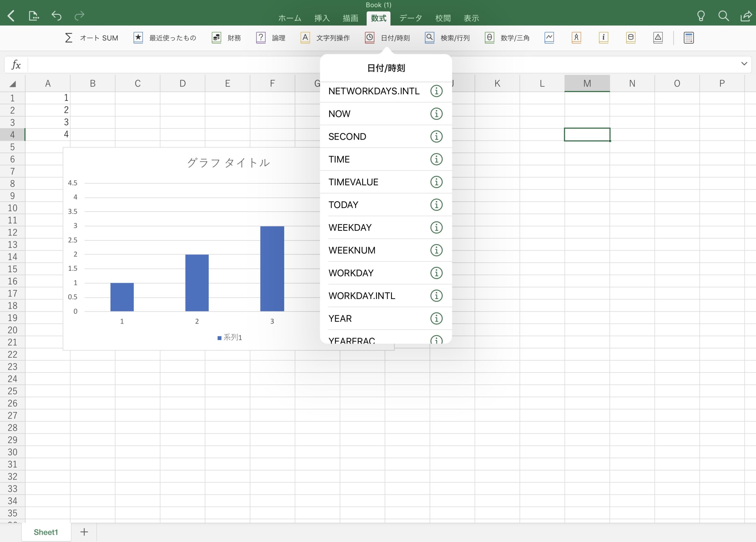Expand the formula bar with chevron

coord(744,64)
